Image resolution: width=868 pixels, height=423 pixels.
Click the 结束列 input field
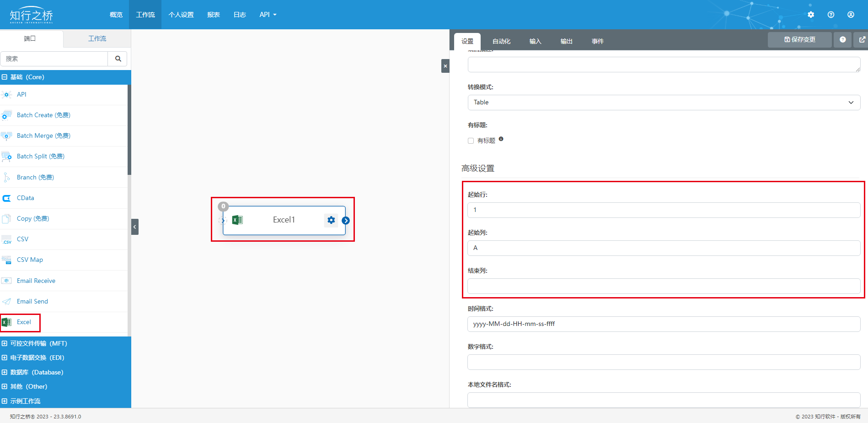pos(664,286)
